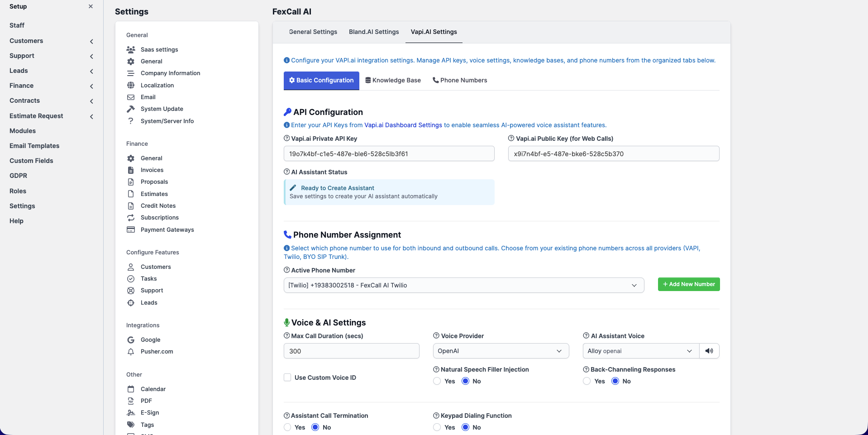Click the Payment Gateways card icon
The height and width of the screenshot is (435, 868).
pyautogui.click(x=131, y=229)
